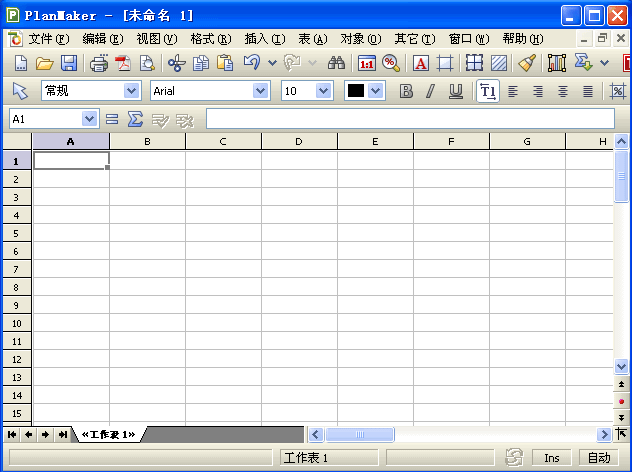Toggle bold formatting

coord(406,91)
